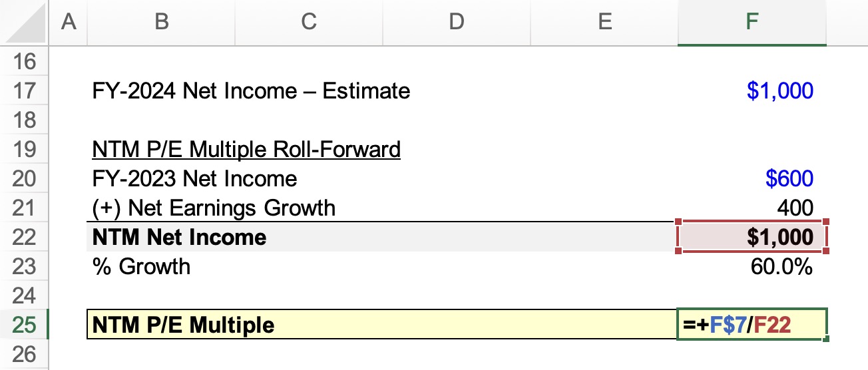The image size is (868, 370).
Task: Select column C header
Action: coord(308,23)
